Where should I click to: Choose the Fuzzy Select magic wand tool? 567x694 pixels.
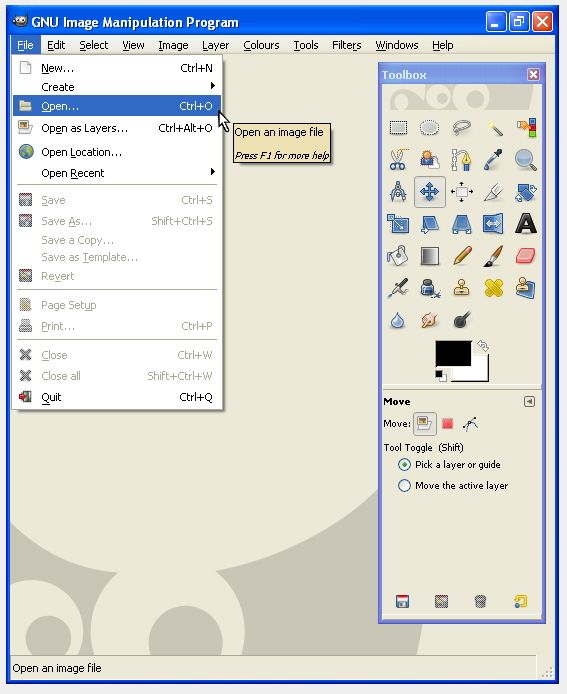(x=494, y=128)
